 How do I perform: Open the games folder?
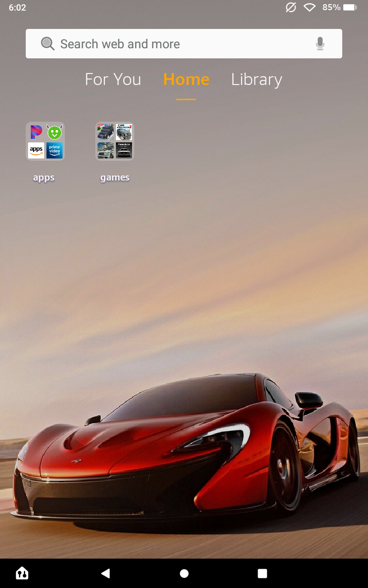pyautogui.click(x=115, y=141)
